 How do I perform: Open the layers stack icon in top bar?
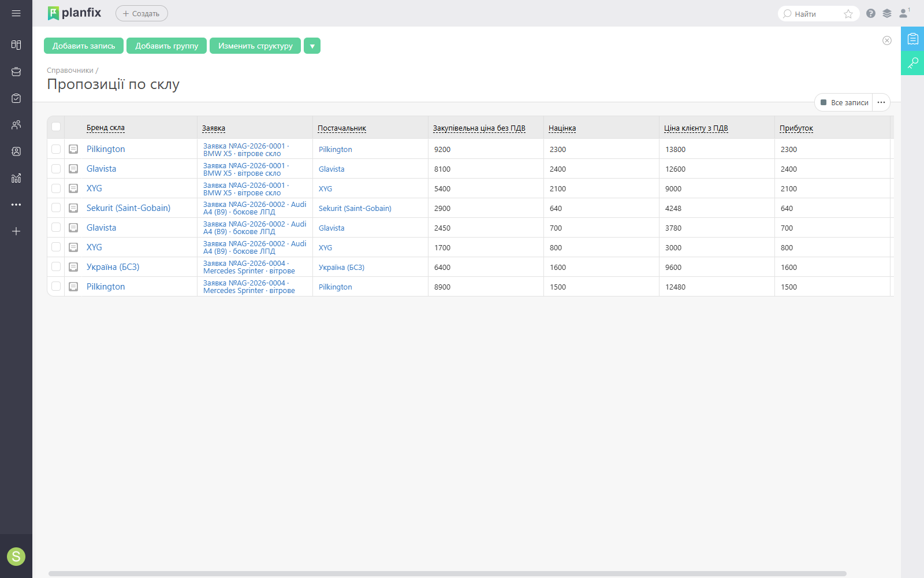(x=887, y=13)
